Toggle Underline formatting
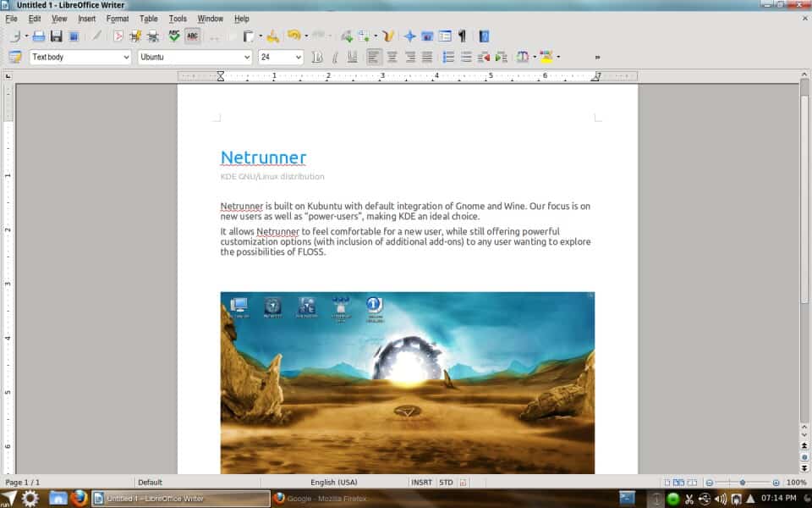Viewport: 812px width, 508px height. [x=352, y=57]
